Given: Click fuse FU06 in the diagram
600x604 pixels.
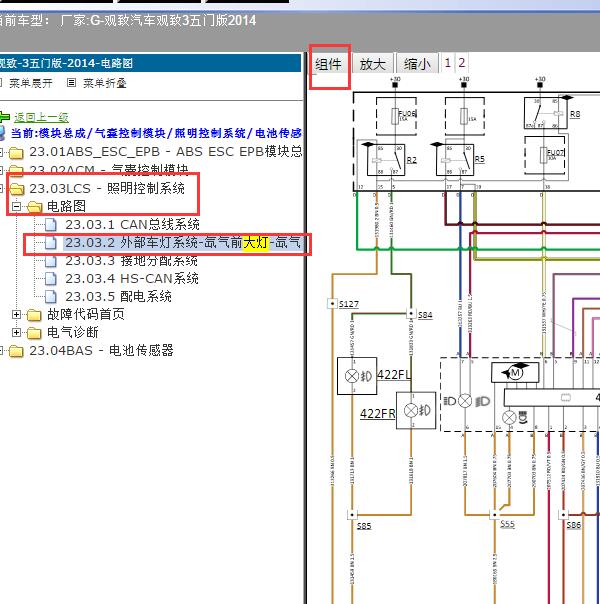Looking at the screenshot, I should pos(396,116).
